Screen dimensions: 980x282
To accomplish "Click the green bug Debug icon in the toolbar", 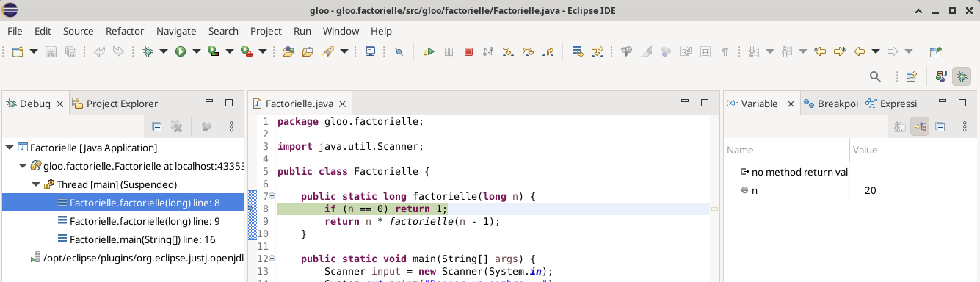I will pyautogui.click(x=148, y=52).
